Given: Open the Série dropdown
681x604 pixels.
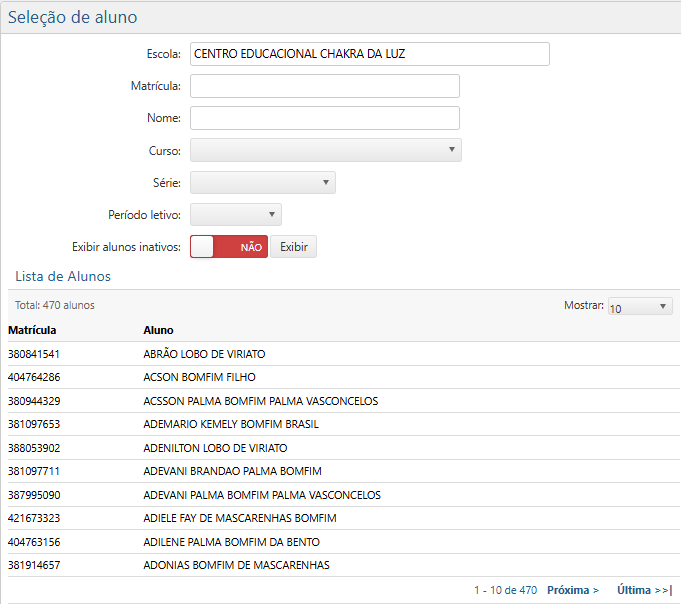Looking at the screenshot, I should click(263, 182).
